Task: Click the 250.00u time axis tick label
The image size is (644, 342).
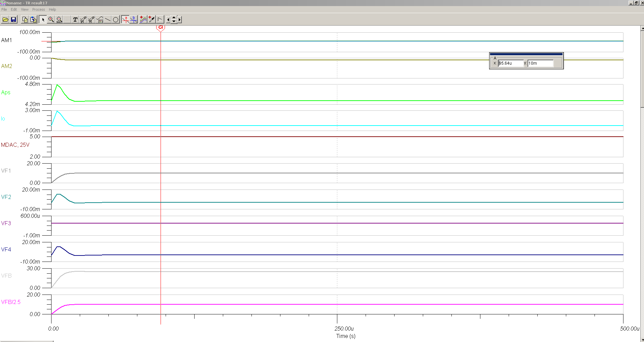Action: (x=344, y=329)
